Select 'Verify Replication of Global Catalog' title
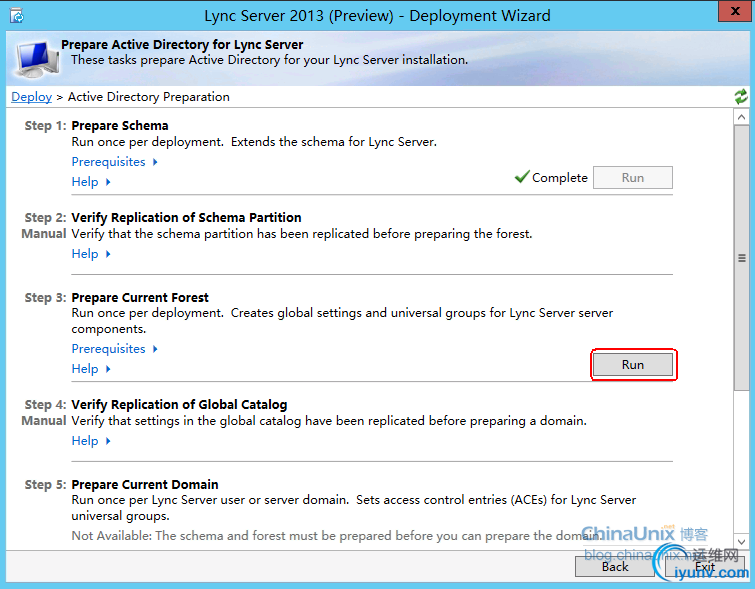The image size is (755, 589). click(179, 405)
